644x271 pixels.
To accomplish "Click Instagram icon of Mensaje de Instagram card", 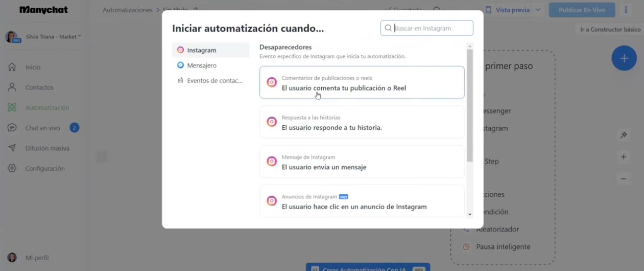I will tap(272, 162).
